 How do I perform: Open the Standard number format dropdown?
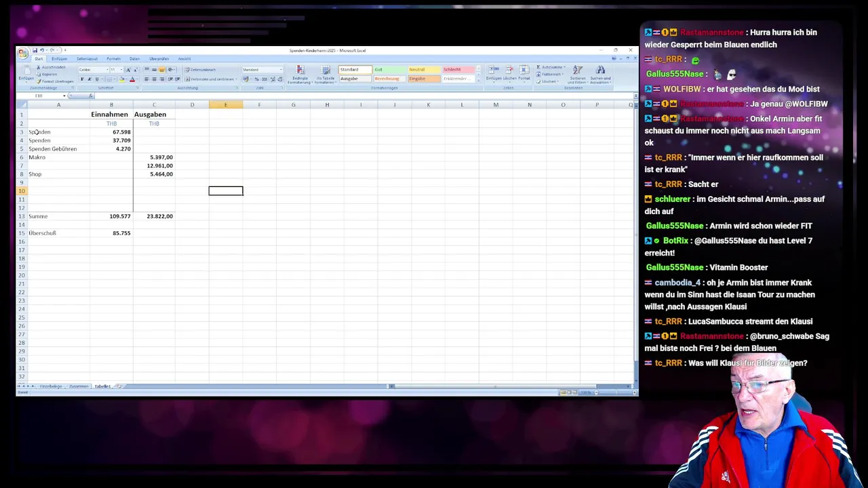tap(281, 70)
